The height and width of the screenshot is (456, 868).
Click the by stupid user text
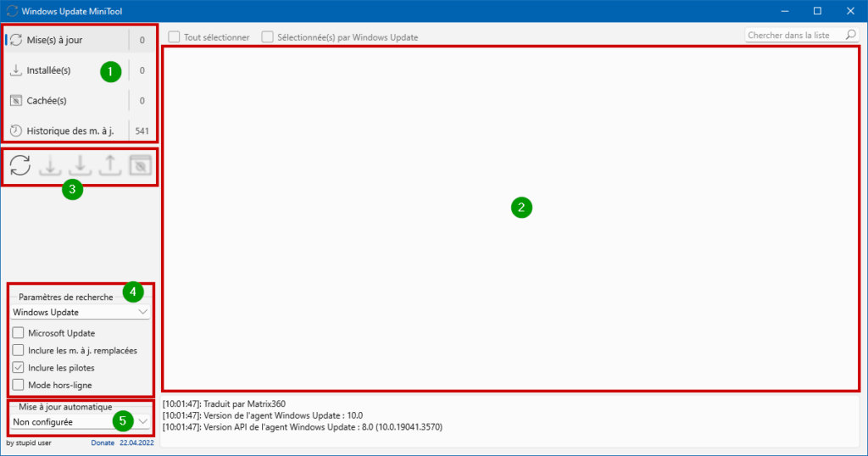[29, 442]
